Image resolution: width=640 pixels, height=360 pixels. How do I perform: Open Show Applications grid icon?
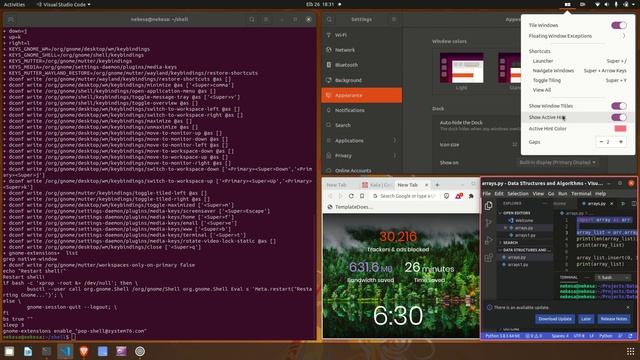(x=630, y=351)
